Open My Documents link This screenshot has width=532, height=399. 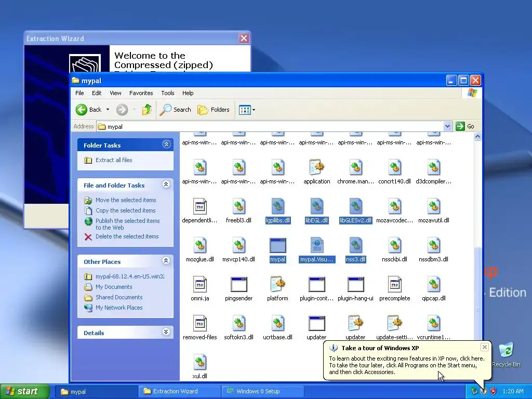[114, 287]
